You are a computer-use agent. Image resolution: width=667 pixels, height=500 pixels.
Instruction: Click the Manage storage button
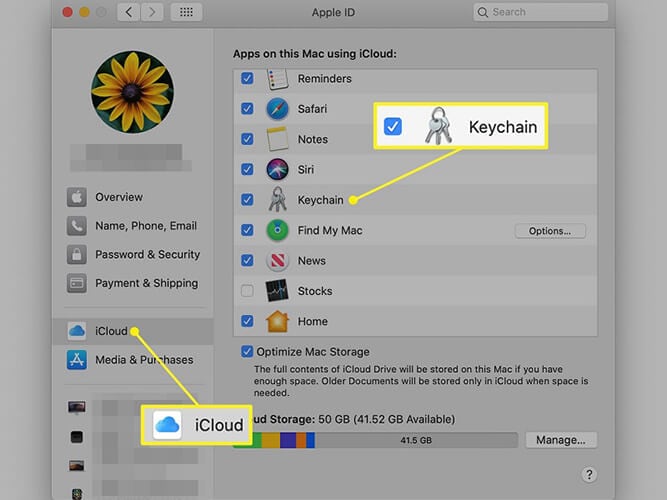[561, 440]
